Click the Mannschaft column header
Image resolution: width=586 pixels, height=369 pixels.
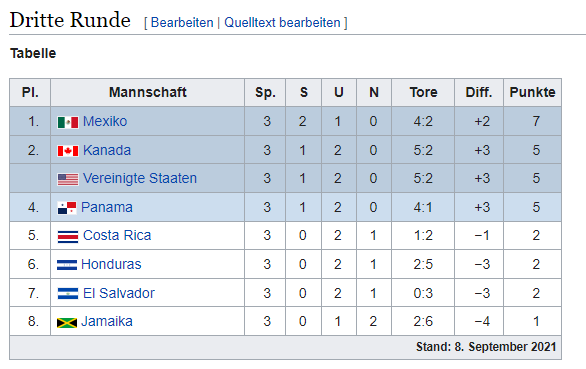(x=148, y=92)
